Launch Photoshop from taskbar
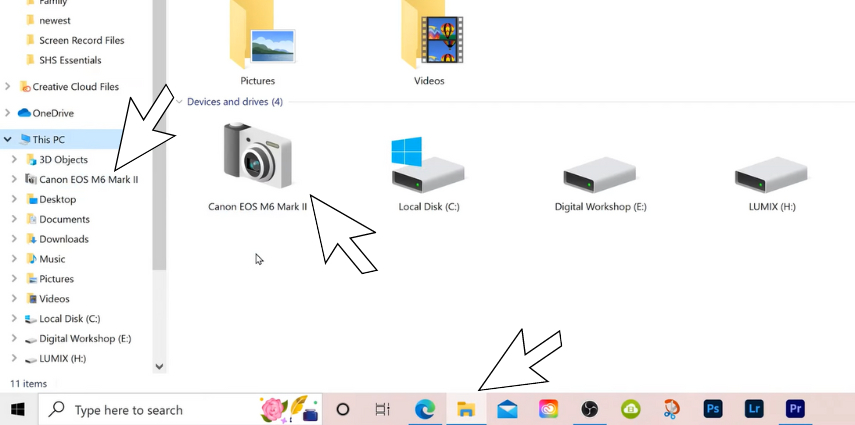855x425 pixels. click(713, 409)
